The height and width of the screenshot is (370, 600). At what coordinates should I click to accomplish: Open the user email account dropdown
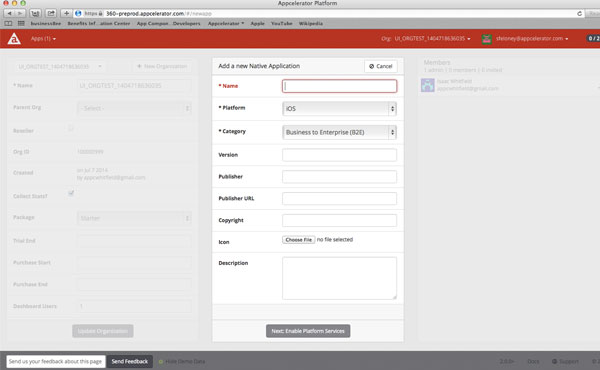(532, 39)
